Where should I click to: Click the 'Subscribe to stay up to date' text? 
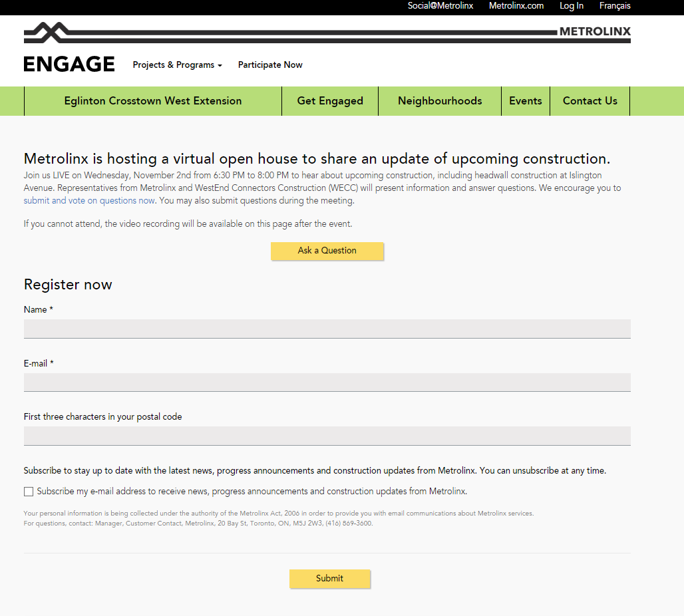(x=315, y=471)
